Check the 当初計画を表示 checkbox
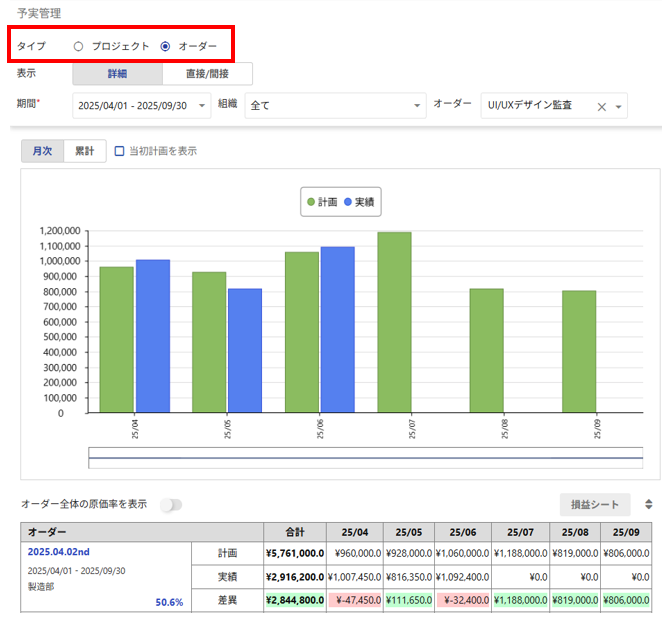This screenshot has height=620, width=662. tap(119, 151)
